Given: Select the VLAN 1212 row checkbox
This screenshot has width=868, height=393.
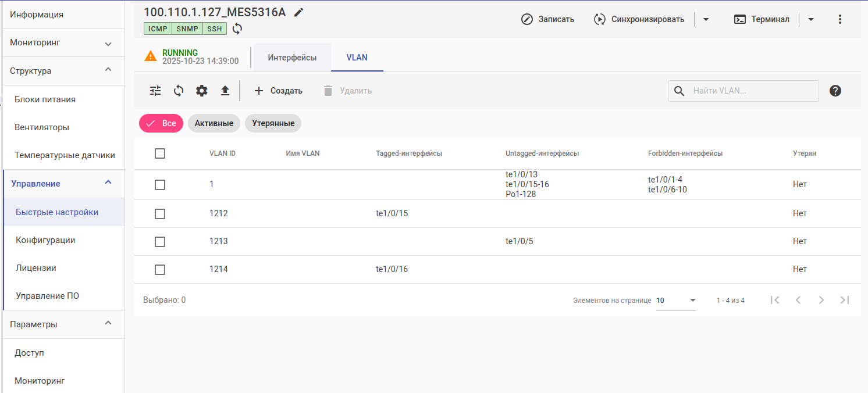Looking at the screenshot, I should [160, 214].
